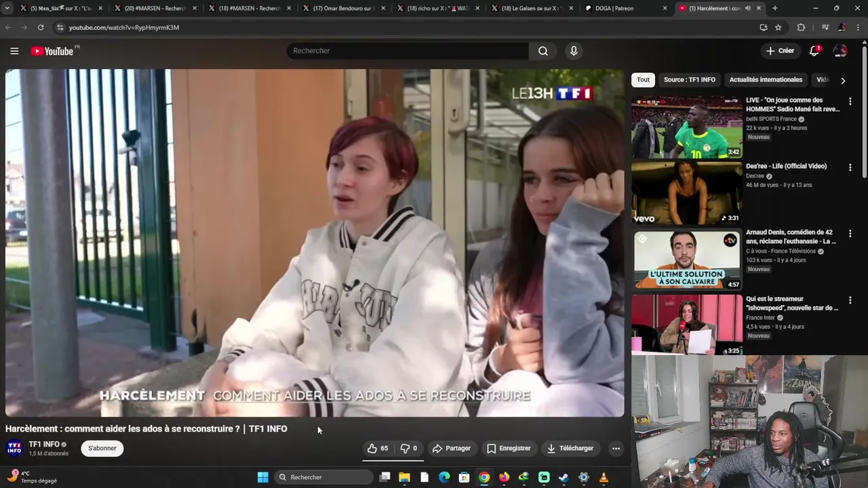Open Chrome extensions puzzle icon
Image resolution: width=868 pixels, height=488 pixels.
801,27
